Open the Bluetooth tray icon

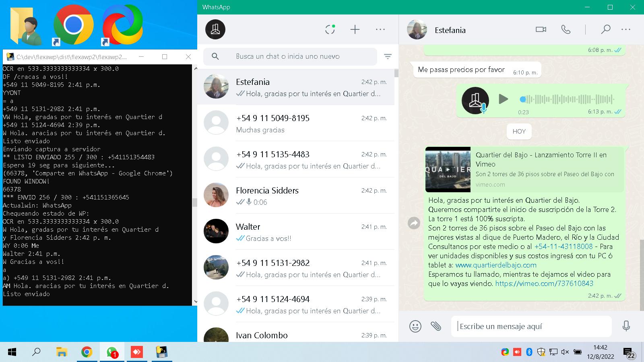(x=529, y=352)
